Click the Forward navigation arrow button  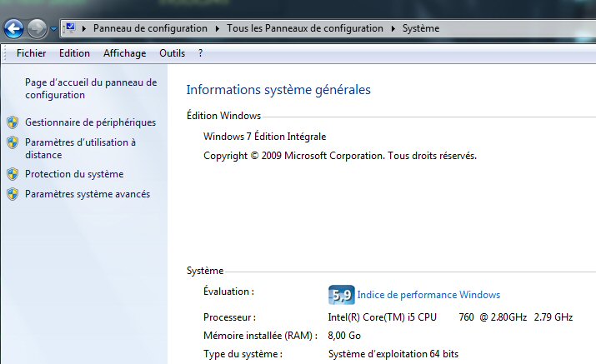point(37,29)
